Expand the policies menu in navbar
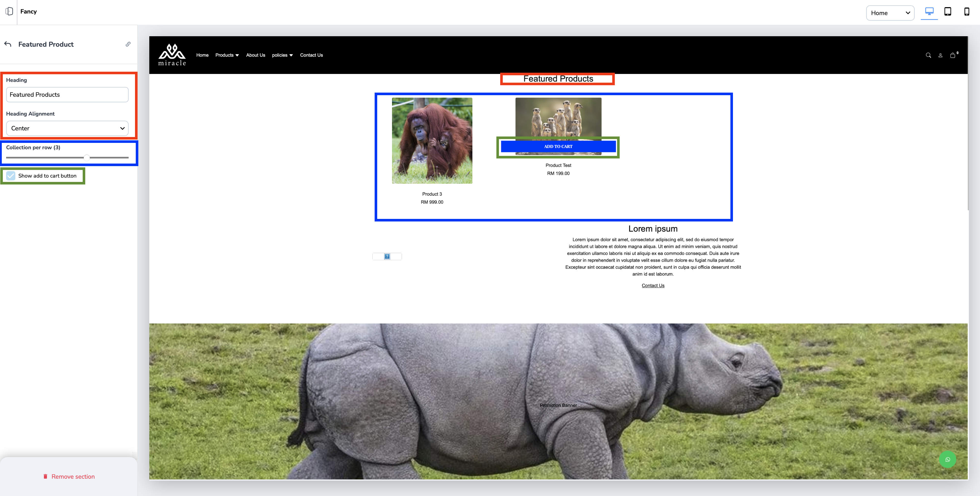The image size is (980, 496). pos(282,55)
